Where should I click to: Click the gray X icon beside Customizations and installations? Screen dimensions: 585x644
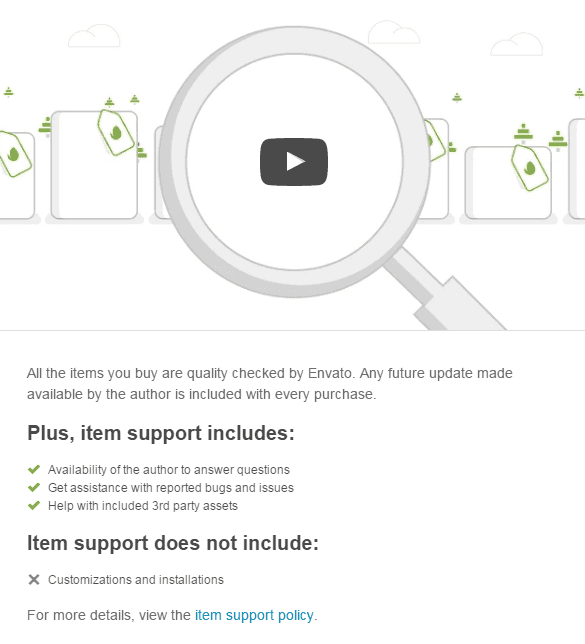(34, 580)
